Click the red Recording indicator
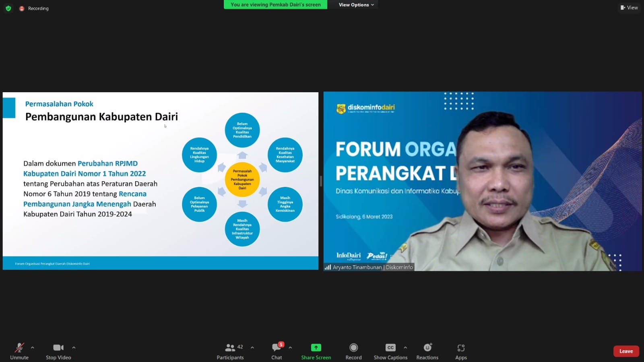This screenshot has height=362, width=644. (22, 8)
